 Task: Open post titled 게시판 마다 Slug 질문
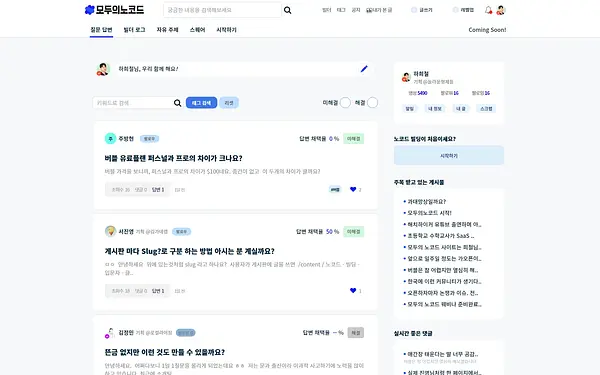189,251
